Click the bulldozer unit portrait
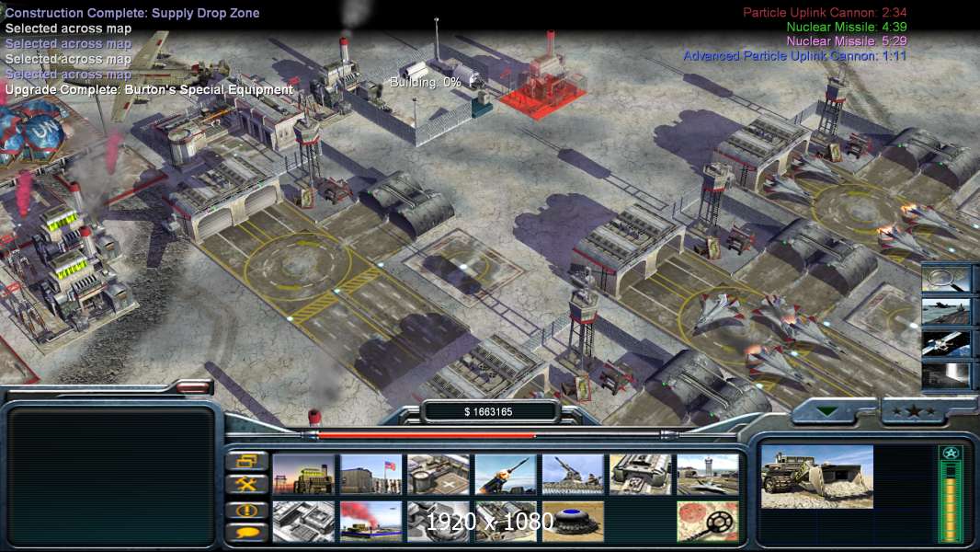The width and height of the screenshot is (980, 552). pos(817,477)
